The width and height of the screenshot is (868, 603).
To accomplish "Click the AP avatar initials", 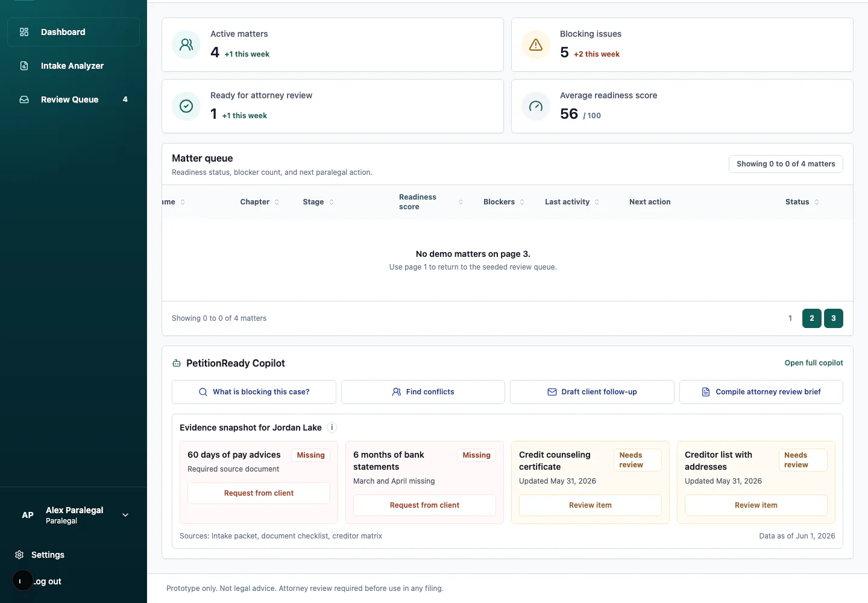I will click(x=28, y=515).
